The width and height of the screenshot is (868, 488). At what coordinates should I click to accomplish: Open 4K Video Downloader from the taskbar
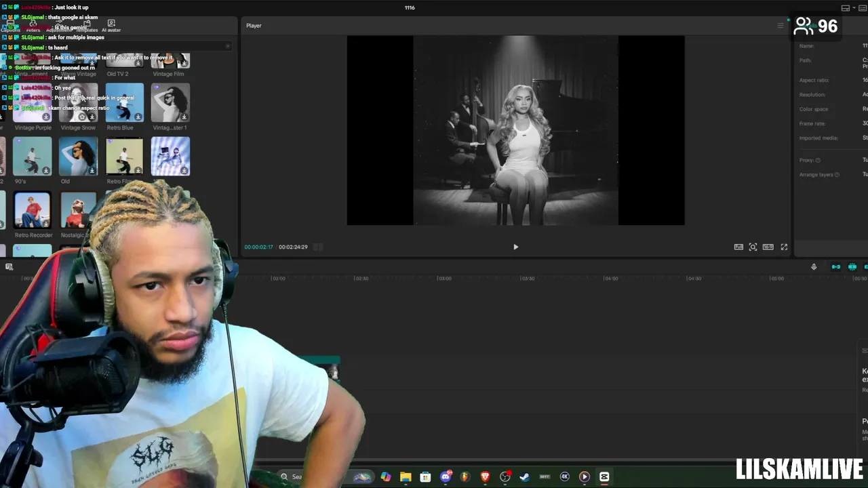[x=564, y=477]
